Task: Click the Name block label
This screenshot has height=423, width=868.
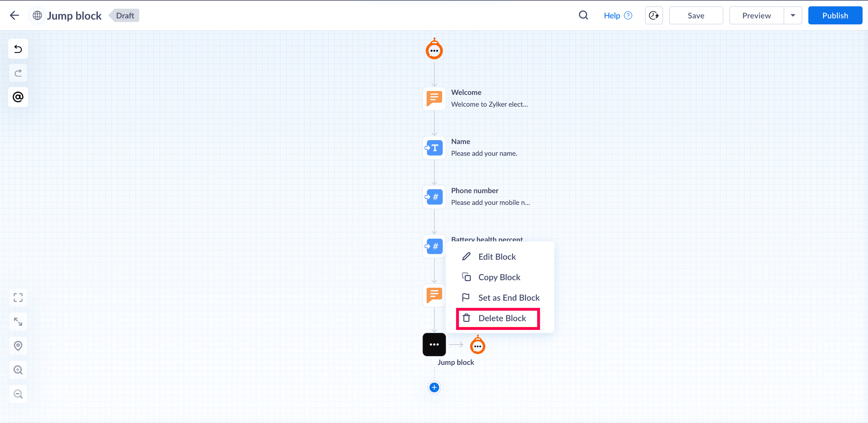Action: [460, 141]
